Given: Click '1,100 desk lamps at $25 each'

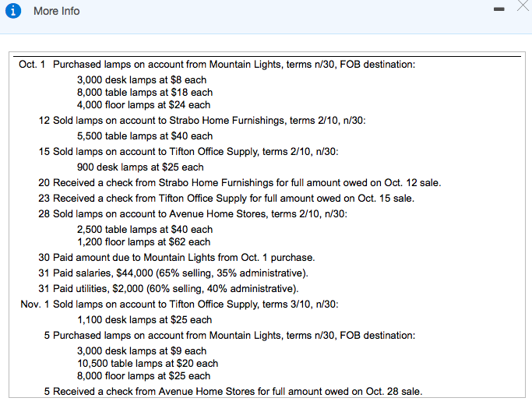Looking at the screenshot, I should click(145, 320).
